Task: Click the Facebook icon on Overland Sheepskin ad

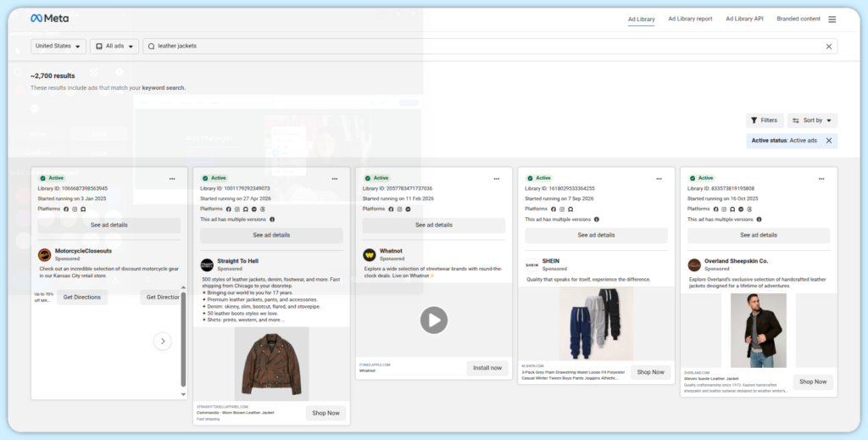Action: tap(715, 209)
